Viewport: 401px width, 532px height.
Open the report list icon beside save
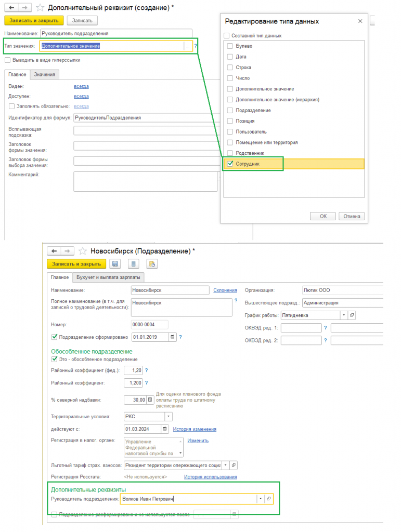click(x=134, y=264)
